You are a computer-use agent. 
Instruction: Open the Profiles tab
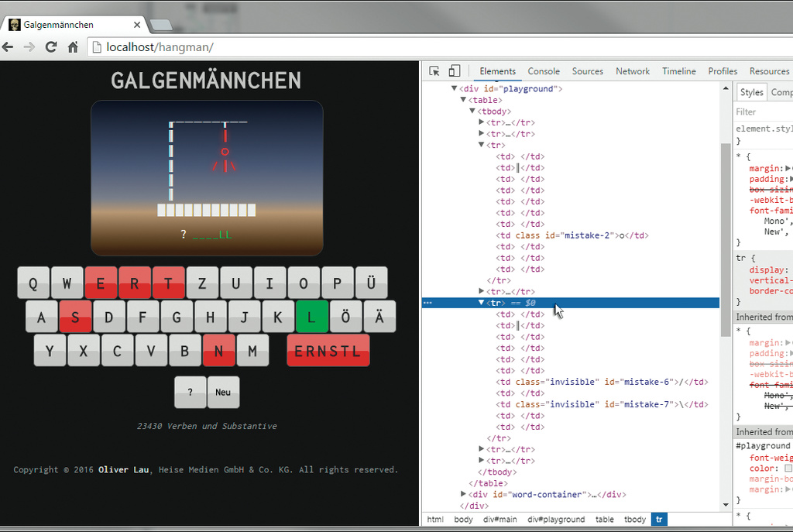(723, 71)
